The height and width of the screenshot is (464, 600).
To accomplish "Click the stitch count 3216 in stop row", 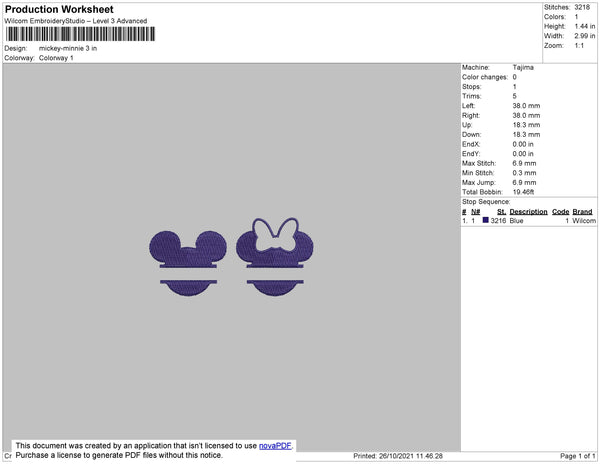I will coord(498,221).
